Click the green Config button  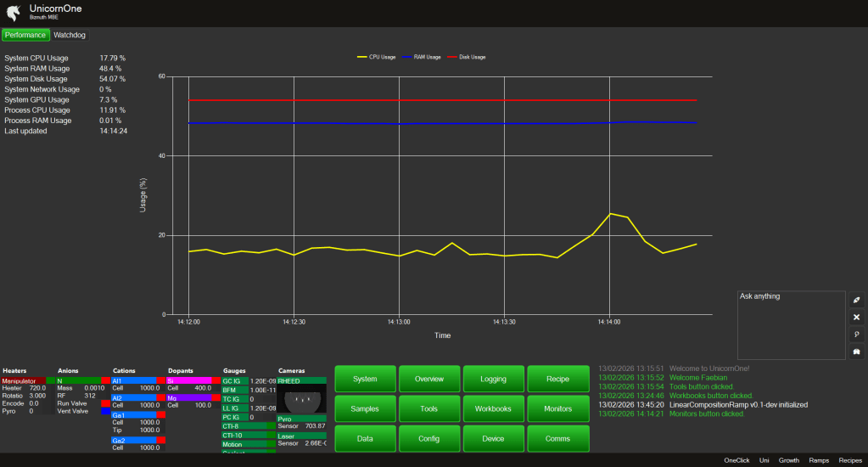pyautogui.click(x=429, y=438)
